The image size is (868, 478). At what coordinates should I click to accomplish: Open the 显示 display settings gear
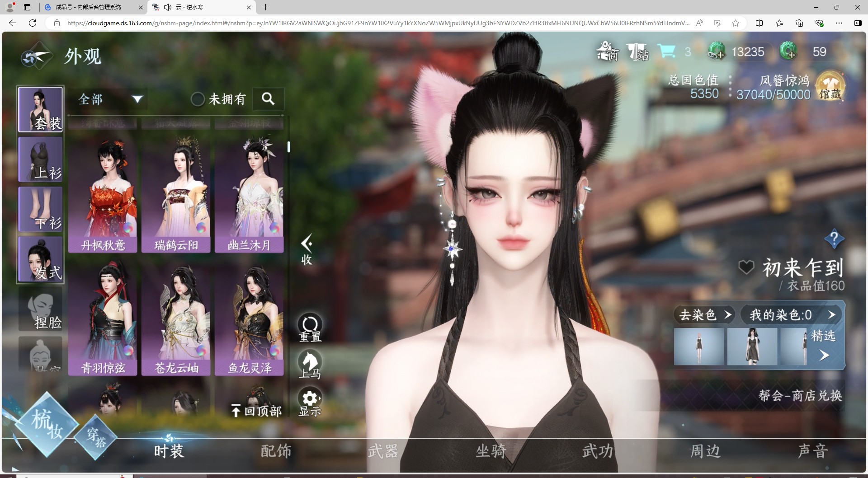310,403
